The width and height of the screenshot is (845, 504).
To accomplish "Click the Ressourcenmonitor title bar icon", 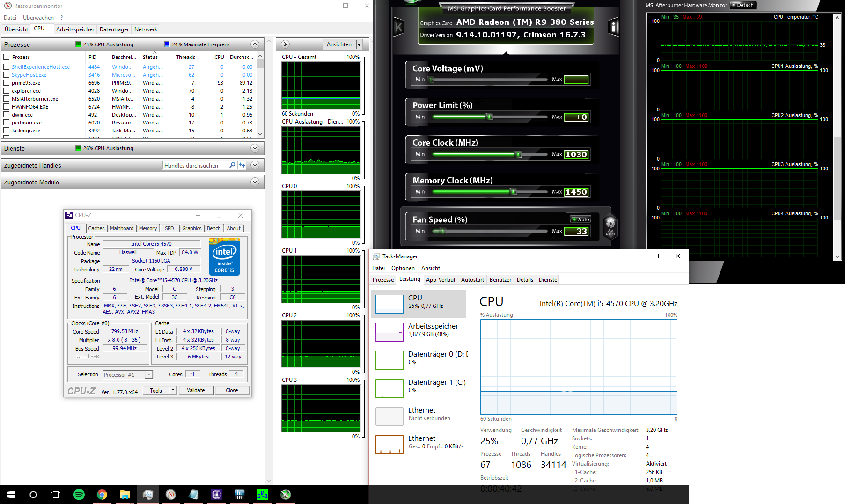I will tap(8, 6).
